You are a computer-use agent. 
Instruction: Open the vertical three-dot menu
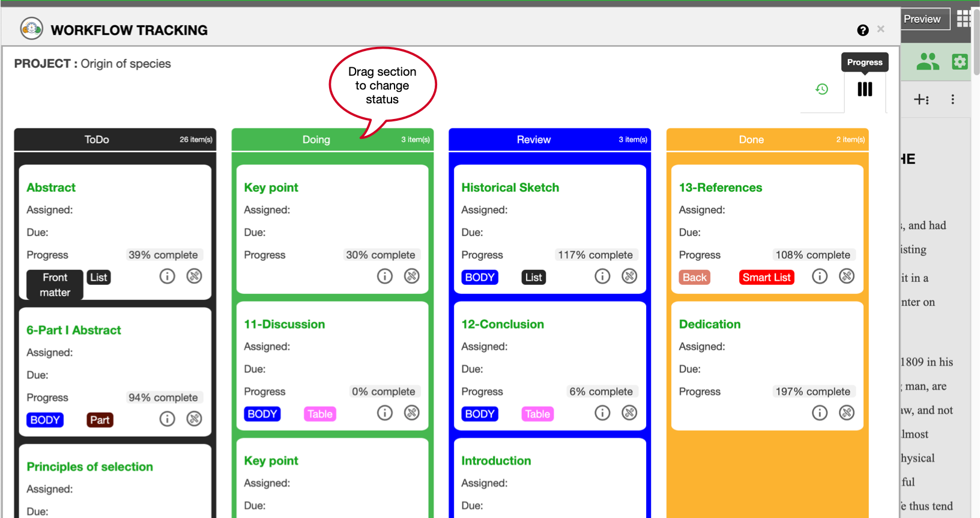pyautogui.click(x=952, y=99)
